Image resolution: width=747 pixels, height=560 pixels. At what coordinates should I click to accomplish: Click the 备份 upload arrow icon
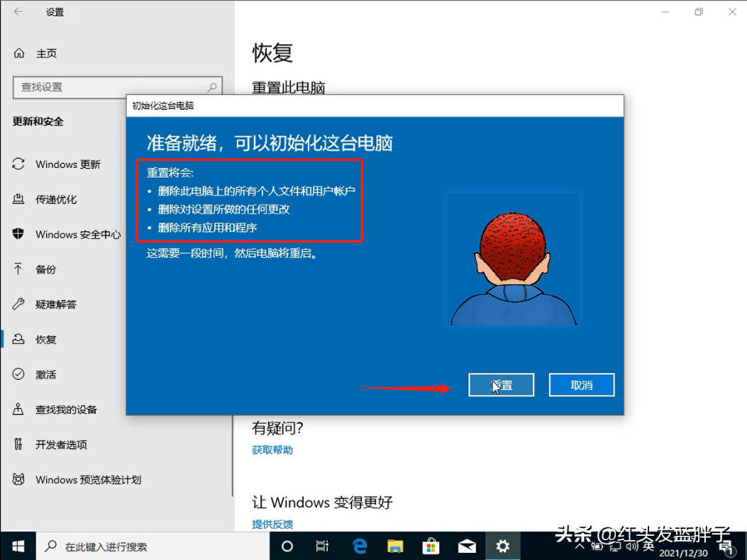coord(18,269)
